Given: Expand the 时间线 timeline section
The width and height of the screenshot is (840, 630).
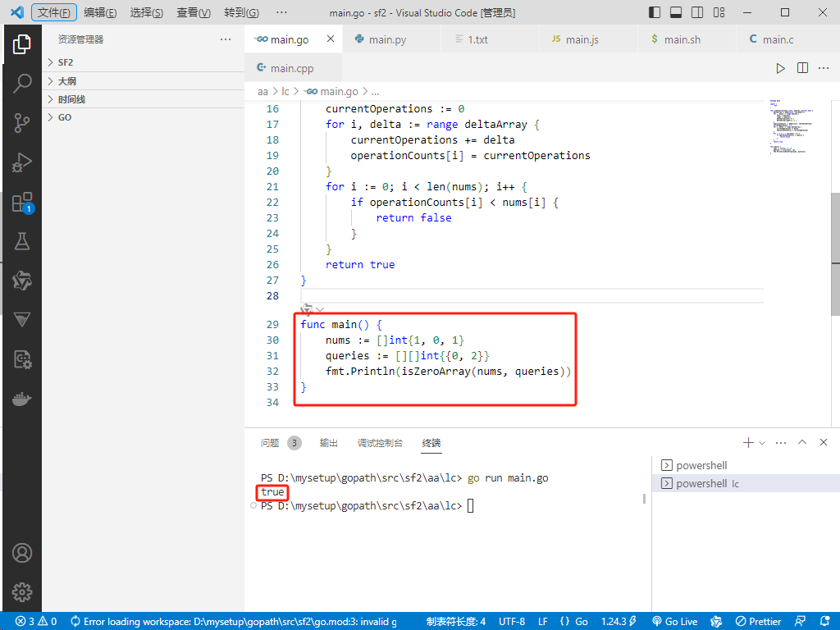Looking at the screenshot, I should point(143,99).
